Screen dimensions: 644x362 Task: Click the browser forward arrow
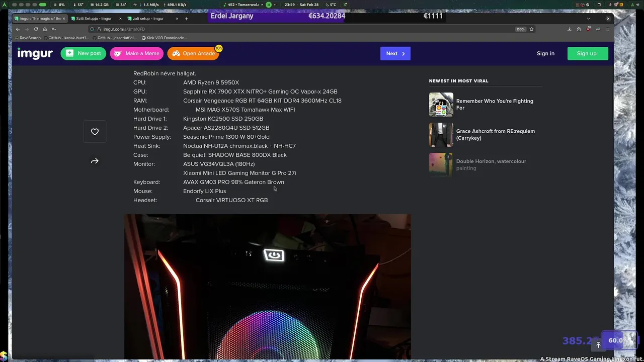pos(27,29)
